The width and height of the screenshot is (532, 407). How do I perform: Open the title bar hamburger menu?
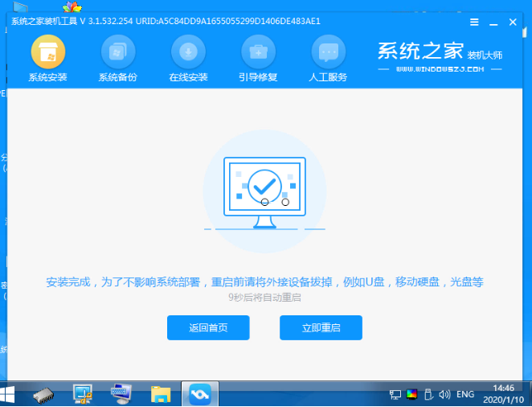474,23
